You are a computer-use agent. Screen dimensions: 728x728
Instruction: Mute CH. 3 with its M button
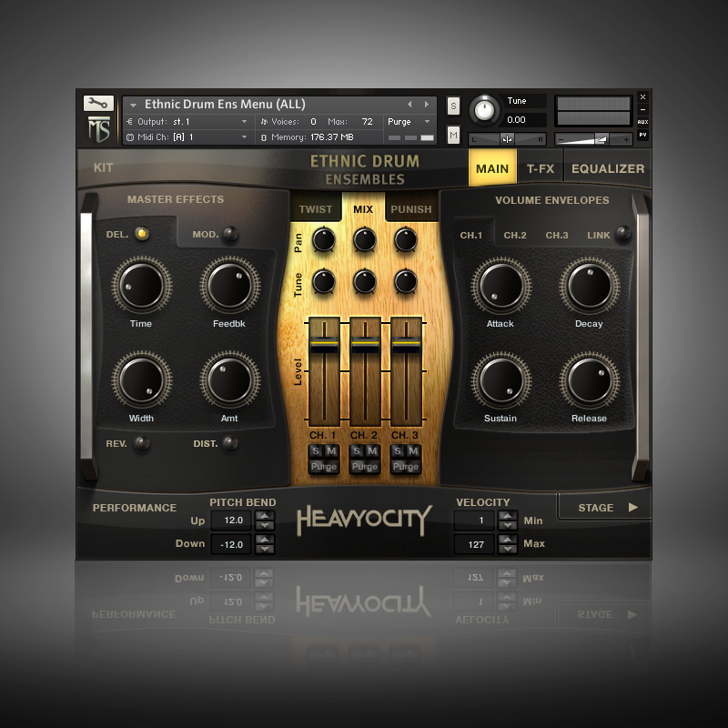tap(413, 450)
